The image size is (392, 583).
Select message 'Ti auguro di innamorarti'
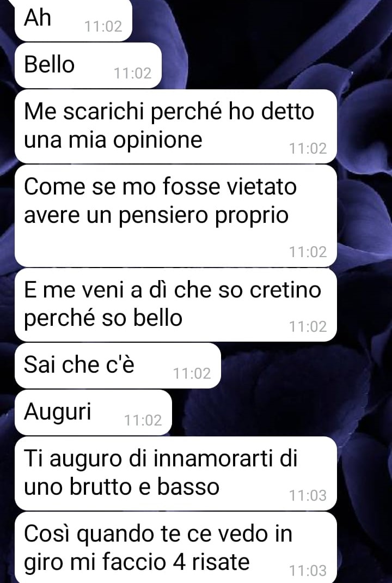tap(176, 473)
